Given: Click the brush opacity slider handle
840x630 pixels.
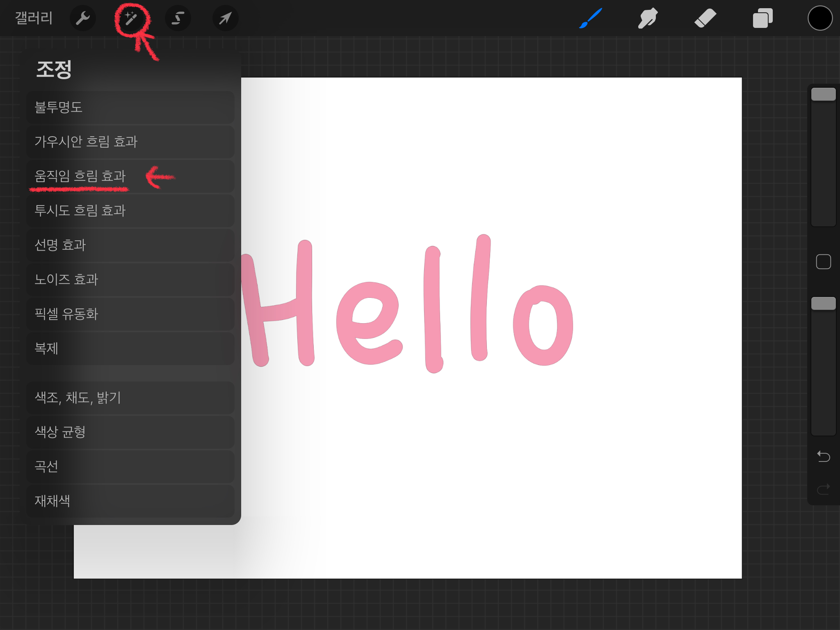Looking at the screenshot, I should [x=823, y=304].
